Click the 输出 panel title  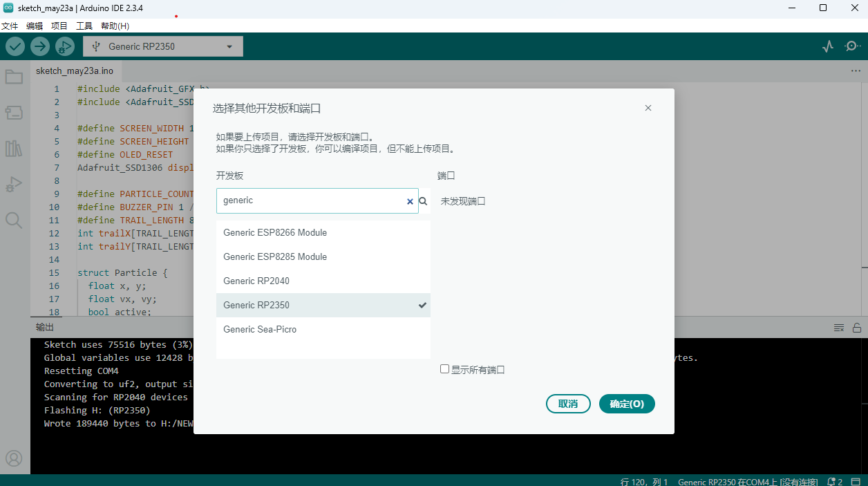(x=45, y=327)
